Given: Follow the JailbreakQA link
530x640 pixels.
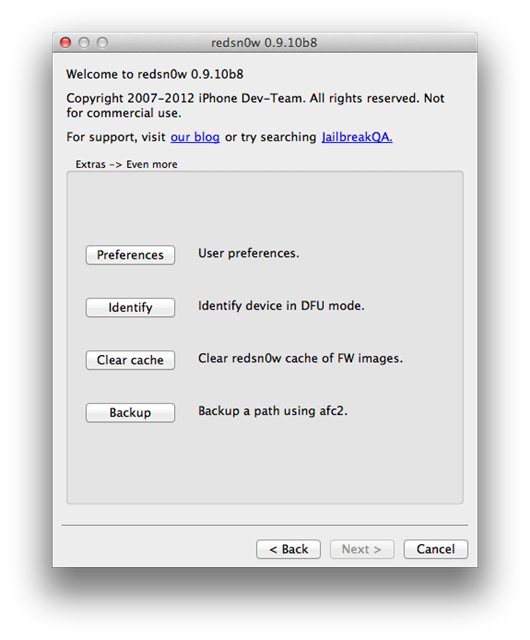Looking at the screenshot, I should tap(357, 137).
